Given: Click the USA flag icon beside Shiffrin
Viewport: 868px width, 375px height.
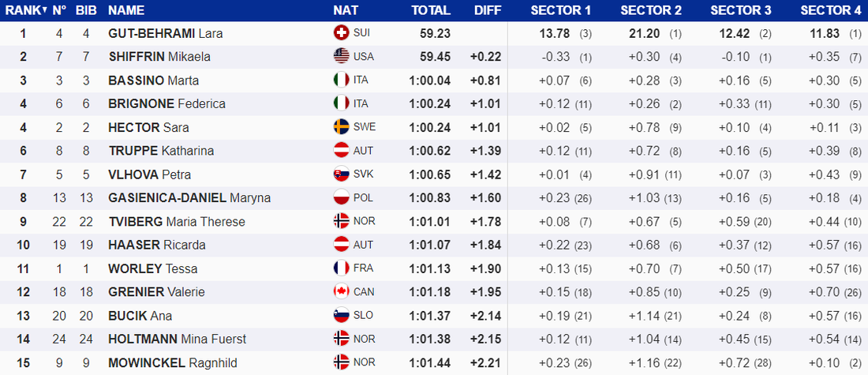Looking at the screenshot, I should click(x=341, y=56).
